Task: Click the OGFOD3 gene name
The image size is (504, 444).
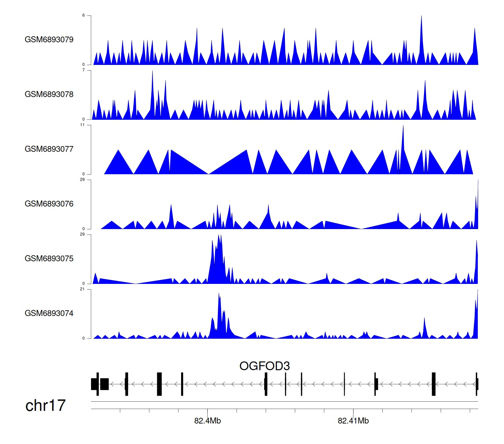Action: tap(264, 366)
